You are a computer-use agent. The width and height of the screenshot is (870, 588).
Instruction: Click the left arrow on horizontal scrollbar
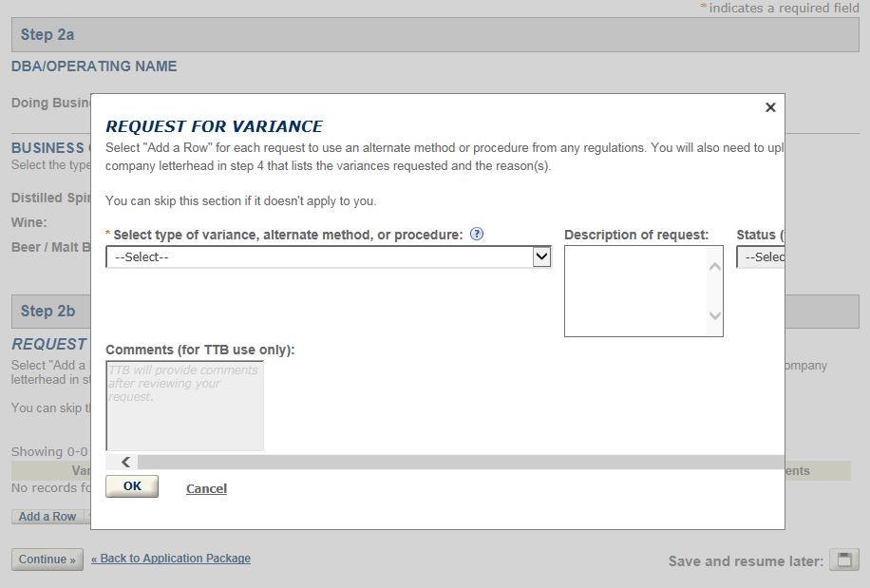tap(125, 462)
